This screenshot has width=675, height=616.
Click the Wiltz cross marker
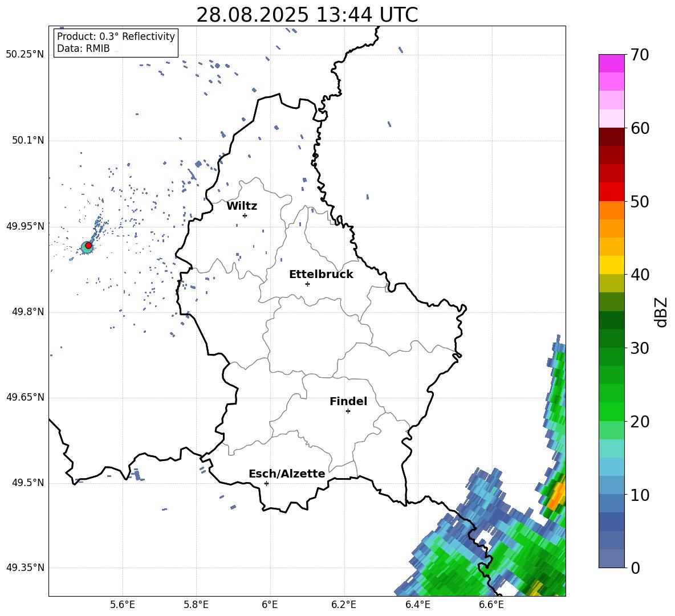245,215
